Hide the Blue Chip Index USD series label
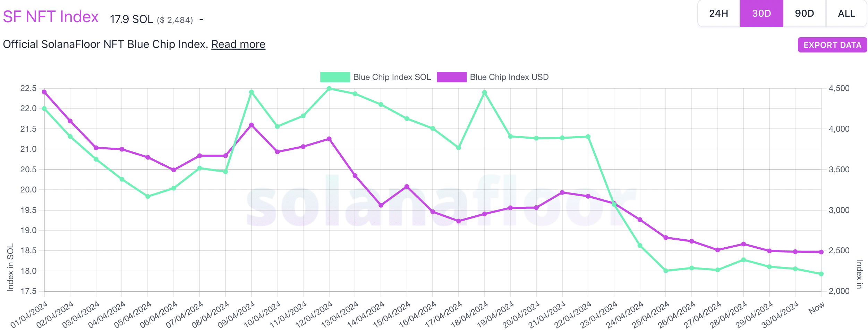 pos(509,77)
